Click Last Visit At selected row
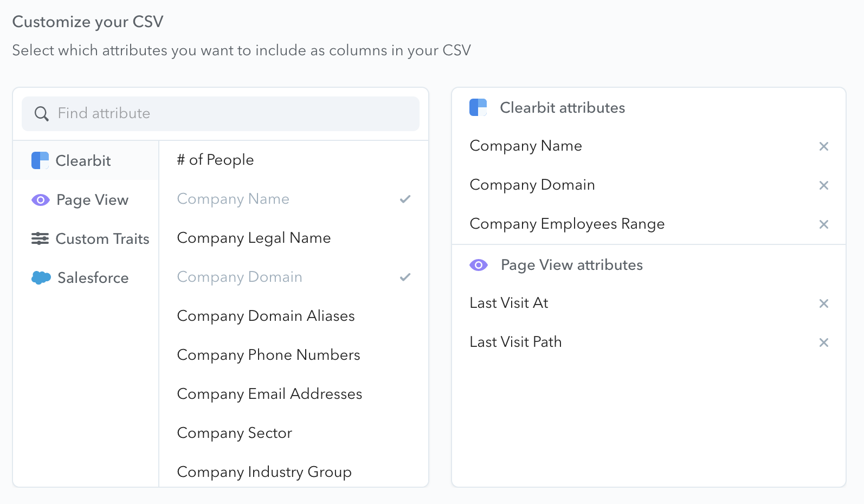 [649, 303]
